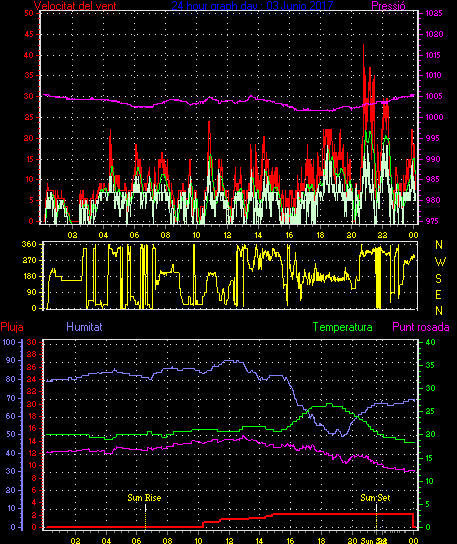Image resolution: width=457 pixels, height=544 pixels.
Task: Click the 180 wind direction axis value
Action: [29, 276]
